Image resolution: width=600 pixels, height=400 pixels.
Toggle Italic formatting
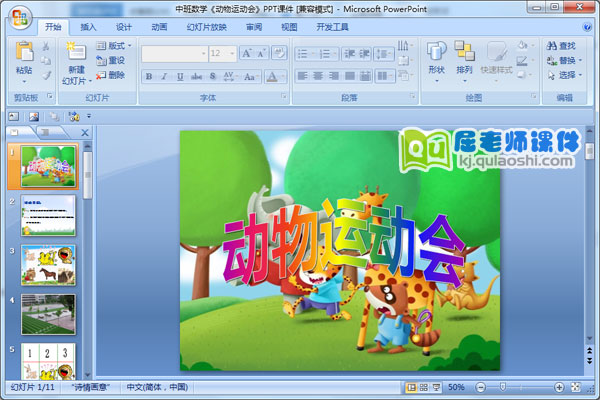164,77
